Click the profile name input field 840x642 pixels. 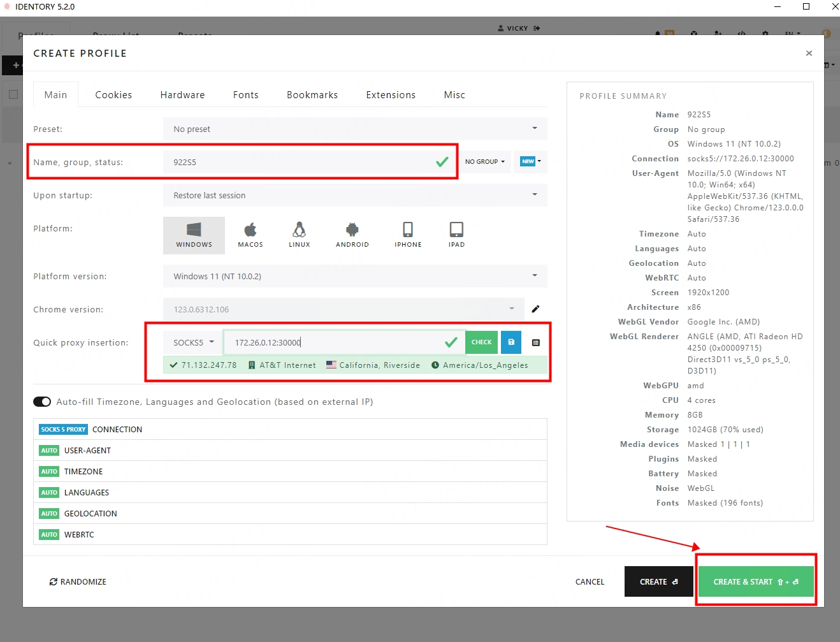click(300, 162)
